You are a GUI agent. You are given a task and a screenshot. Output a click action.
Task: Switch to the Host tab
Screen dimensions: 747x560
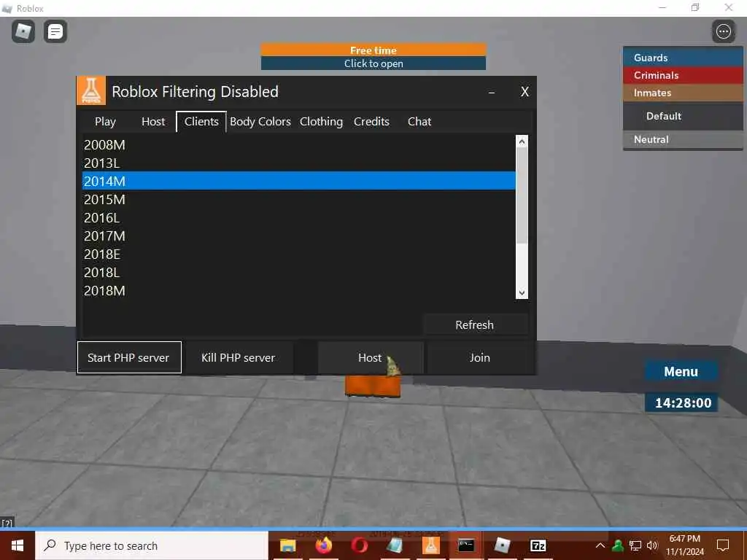click(153, 122)
